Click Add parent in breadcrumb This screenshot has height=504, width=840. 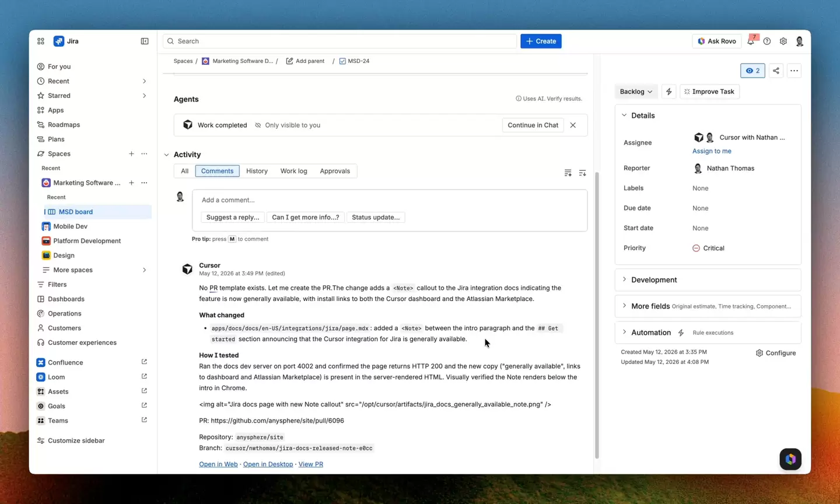click(305, 61)
